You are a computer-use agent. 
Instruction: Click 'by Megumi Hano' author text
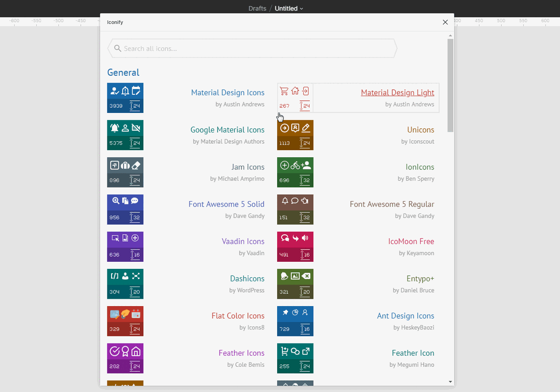click(412, 364)
